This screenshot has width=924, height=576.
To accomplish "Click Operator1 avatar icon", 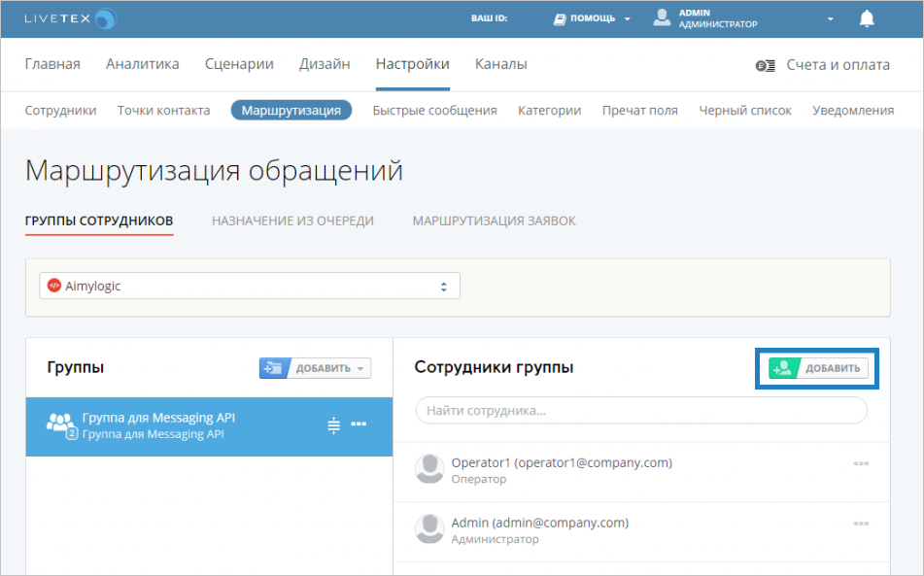I will [429, 469].
